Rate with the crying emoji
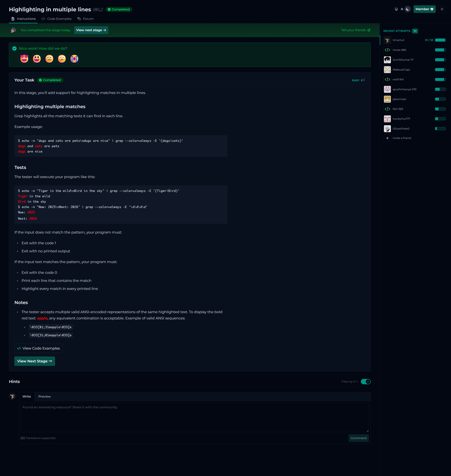 pos(74,59)
